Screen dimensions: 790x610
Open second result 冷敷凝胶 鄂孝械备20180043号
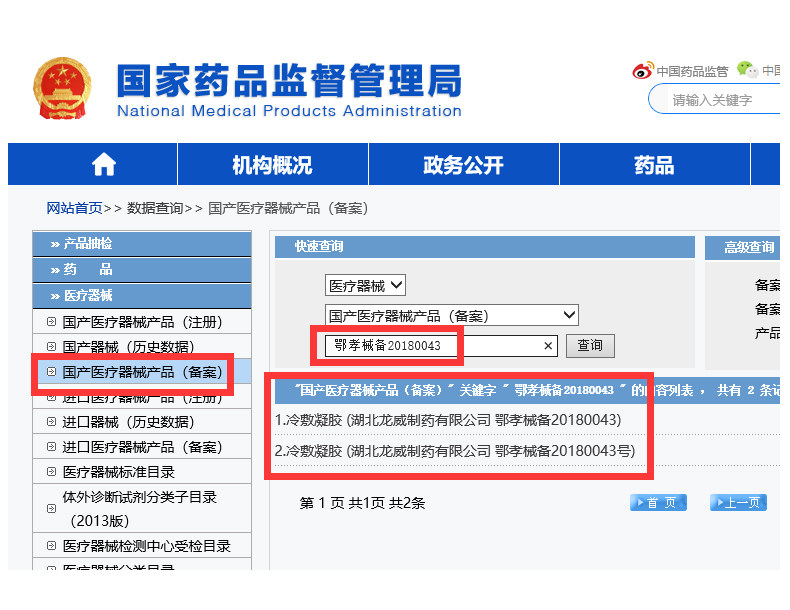455,450
